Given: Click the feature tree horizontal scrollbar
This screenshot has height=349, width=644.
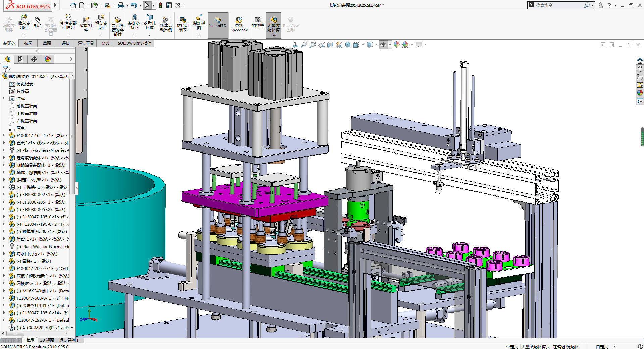Looking at the screenshot, I should tap(15, 333).
